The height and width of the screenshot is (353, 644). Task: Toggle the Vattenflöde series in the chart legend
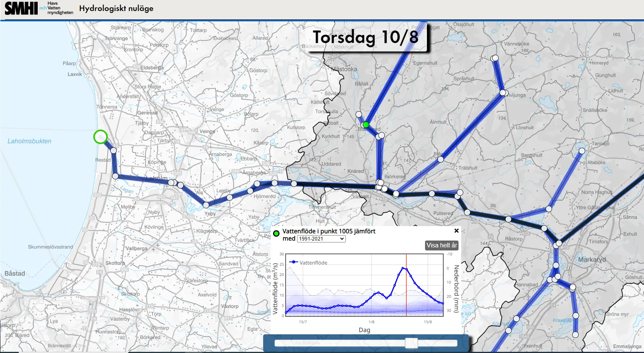pos(308,262)
